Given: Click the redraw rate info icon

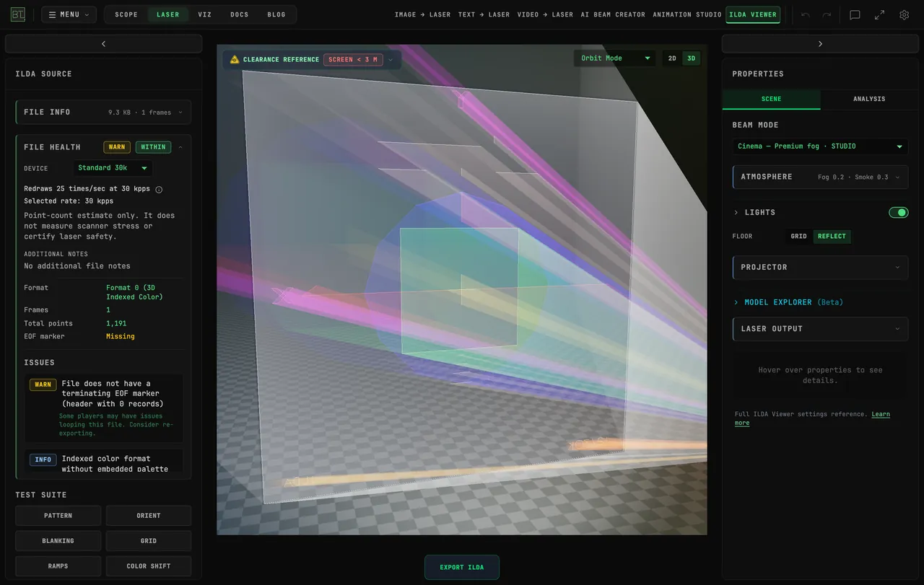Looking at the screenshot, I should click(159, 190).
